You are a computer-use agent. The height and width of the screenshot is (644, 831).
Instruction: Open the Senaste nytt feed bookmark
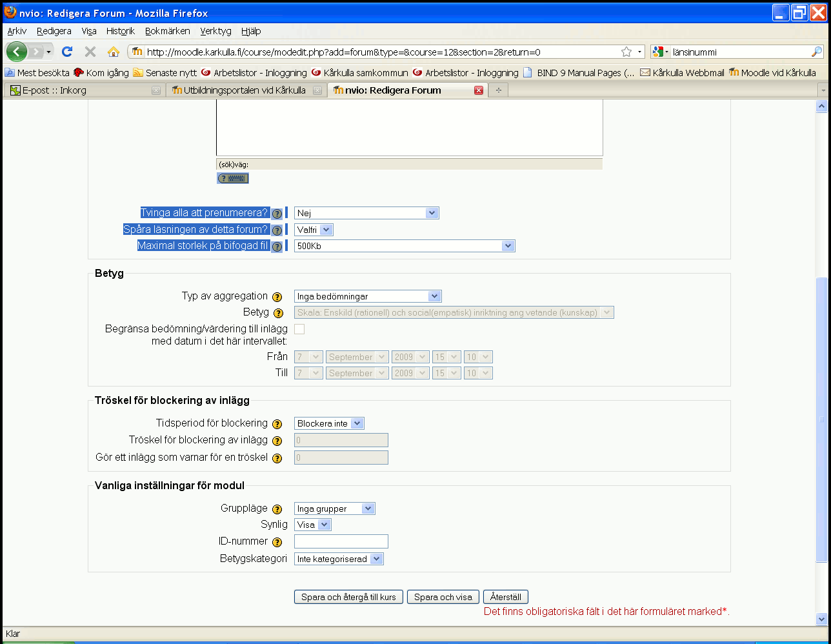point(165,73)
